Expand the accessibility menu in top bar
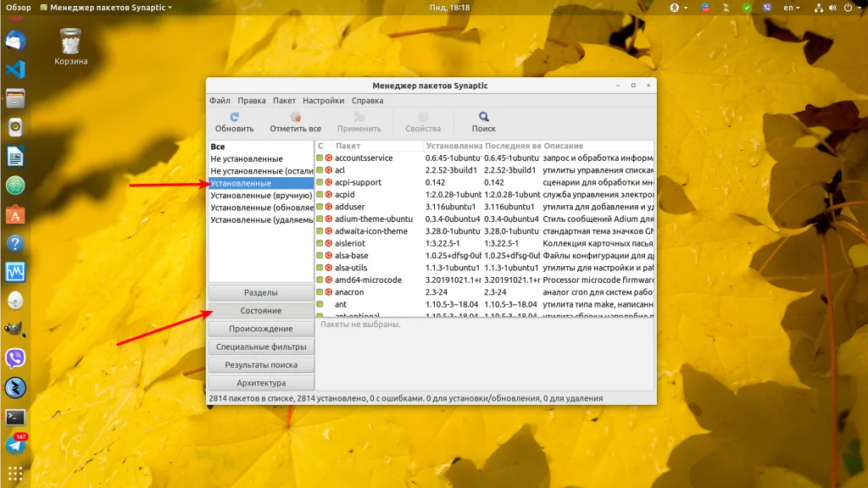 [675, 8]
